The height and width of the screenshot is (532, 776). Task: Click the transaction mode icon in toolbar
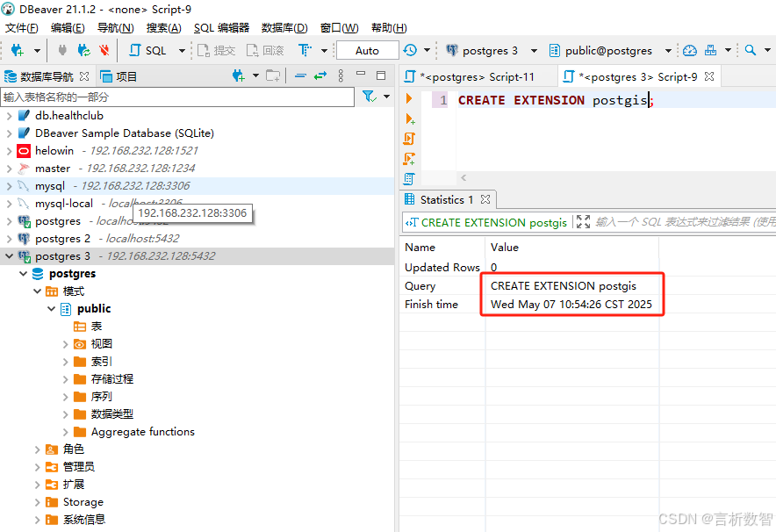click(305, 50)
